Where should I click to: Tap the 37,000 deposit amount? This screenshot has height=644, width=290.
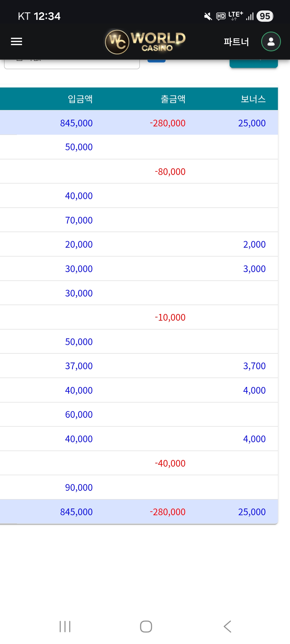pyautogui.click(x=79, y=366)
